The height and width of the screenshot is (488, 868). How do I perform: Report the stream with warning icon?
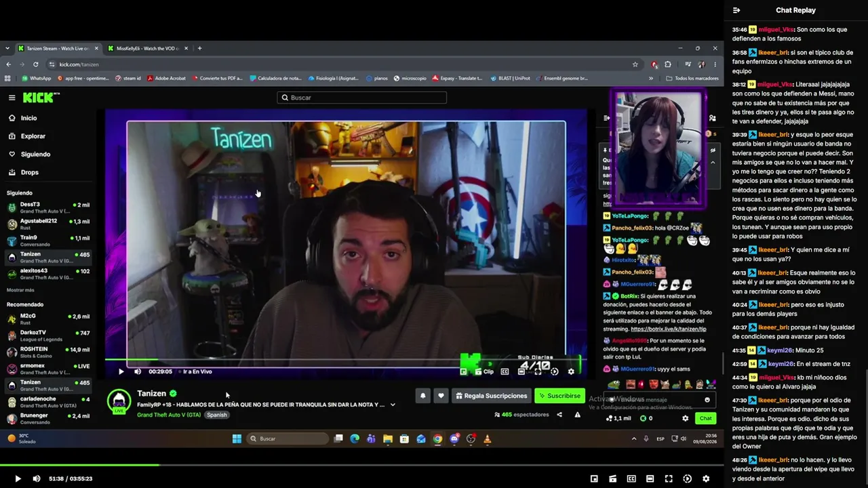(578, 415)
